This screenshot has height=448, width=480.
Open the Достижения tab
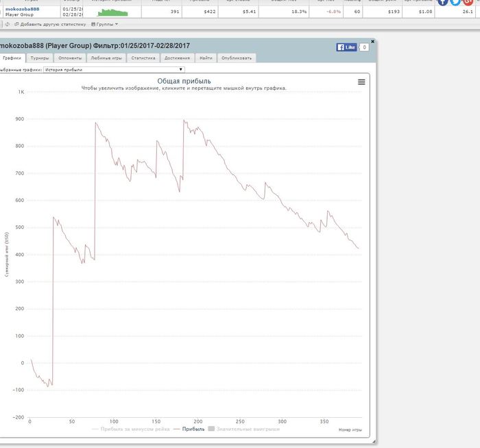tap(177, 58)
